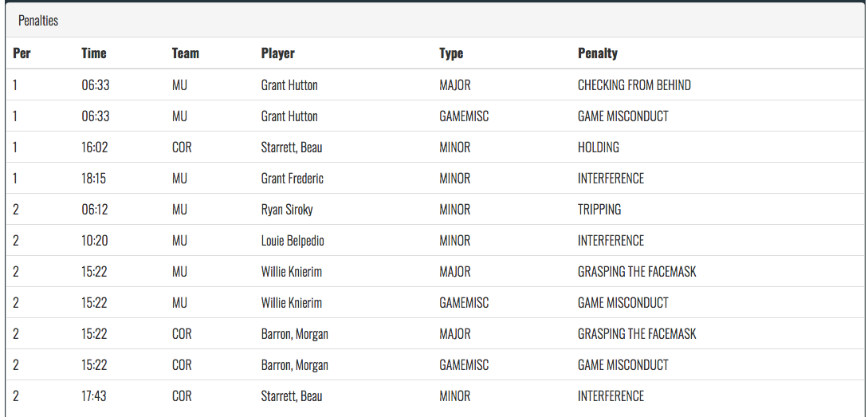Select Grant Hutton in the major penalty row
This screenshot has height=417, width=868.
pyautogui.click(x=289, y=85)
